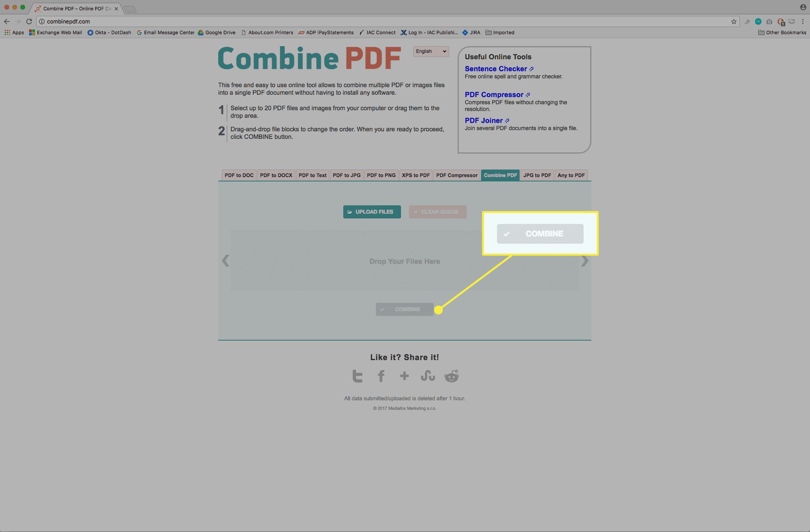Click the PDF Compressor link

pyautogui.click(x=493, y=94)
